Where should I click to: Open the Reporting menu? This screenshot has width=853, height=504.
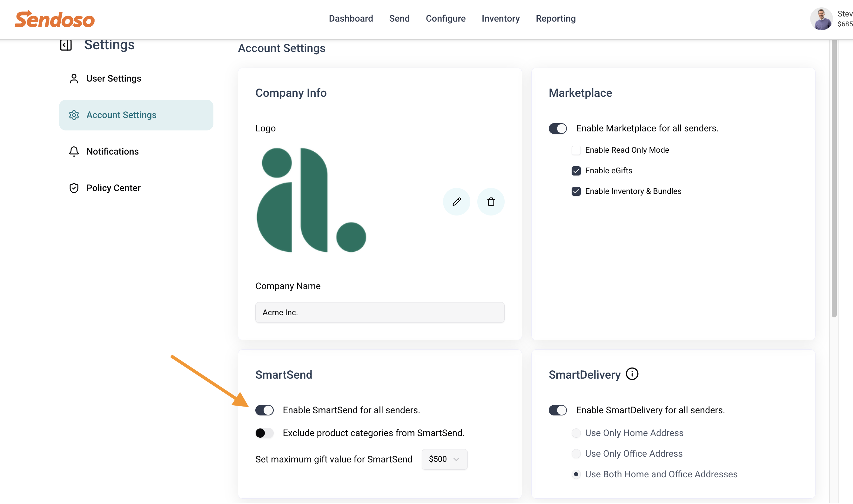(x=556, y=18)
